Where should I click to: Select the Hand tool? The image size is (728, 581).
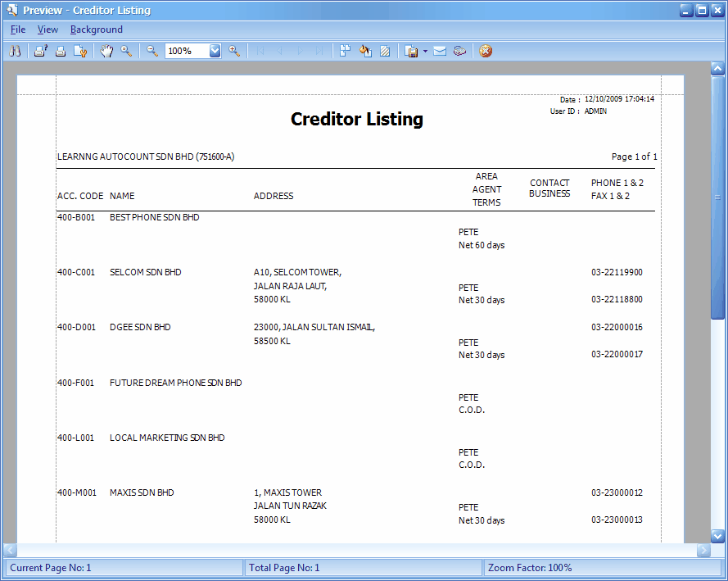pos(106,51)
